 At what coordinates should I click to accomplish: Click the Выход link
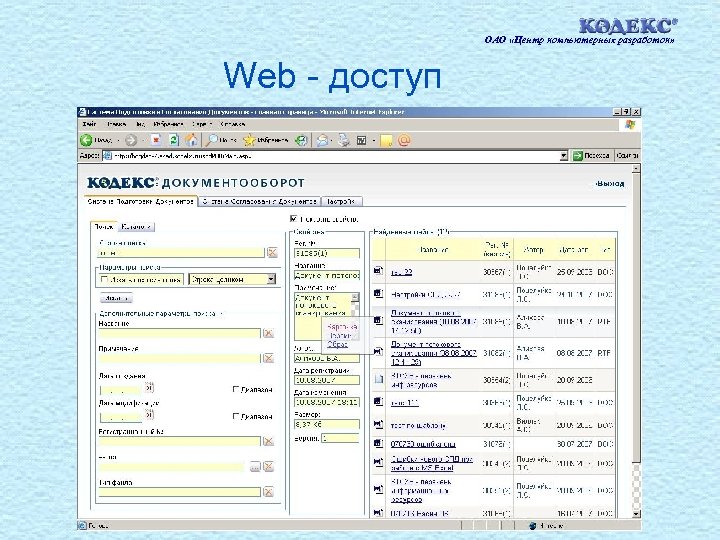[x=609, y=184]
